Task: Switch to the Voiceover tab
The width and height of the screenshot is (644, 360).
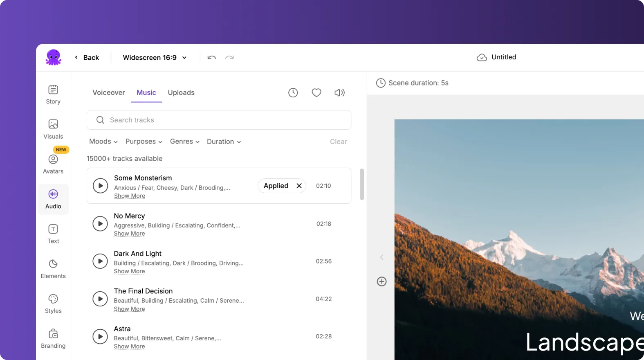Action: click(109, 93)
